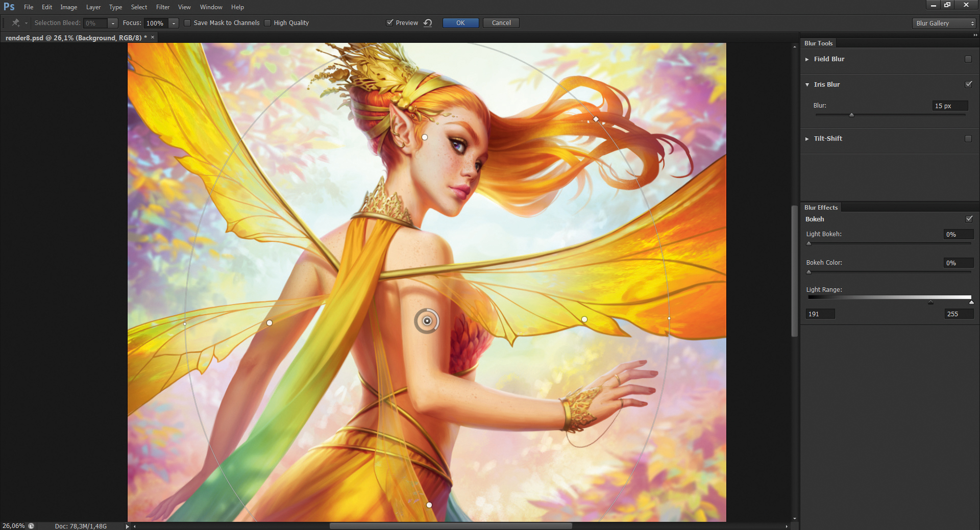
Task: Open the Window menu
Action: (211, 7)
